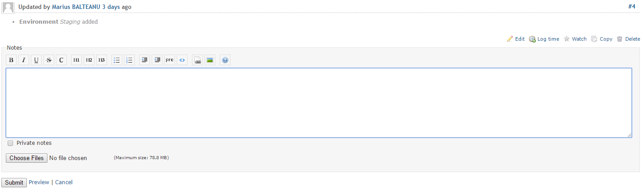644x190 pixels.
Task: Insert unordered bullet list
Action: 117,60
